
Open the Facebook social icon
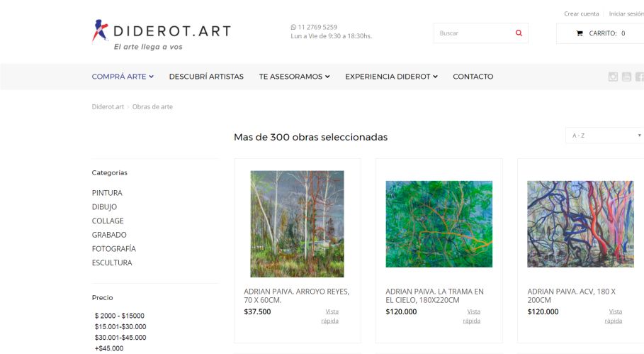pyautogui.click(x=640, y=77)
